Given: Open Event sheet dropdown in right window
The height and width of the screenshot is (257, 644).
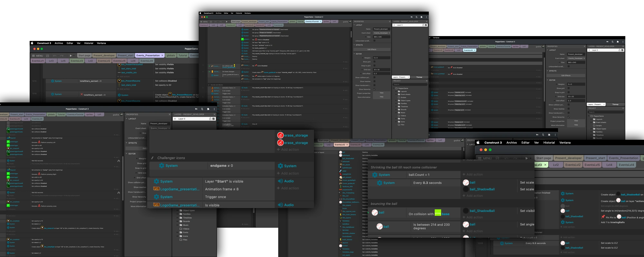Looking at the screenshot, I should click(x=576, y=58).
